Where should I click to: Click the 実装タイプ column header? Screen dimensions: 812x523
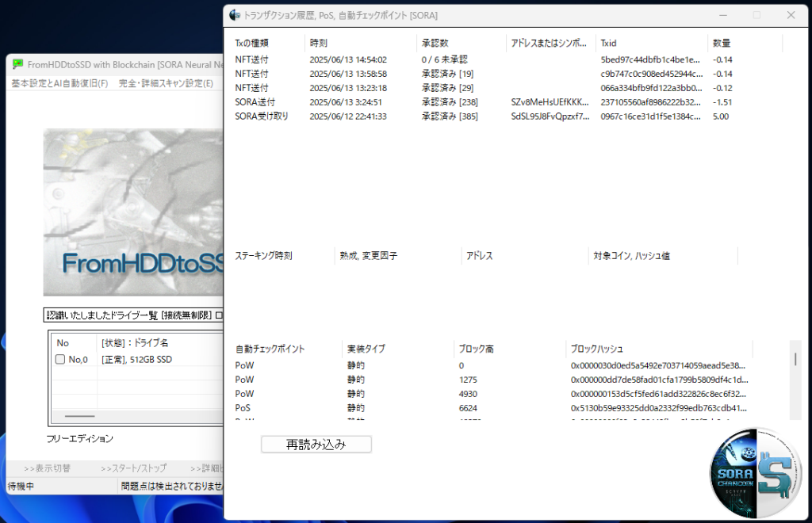[x=398, y=349]
